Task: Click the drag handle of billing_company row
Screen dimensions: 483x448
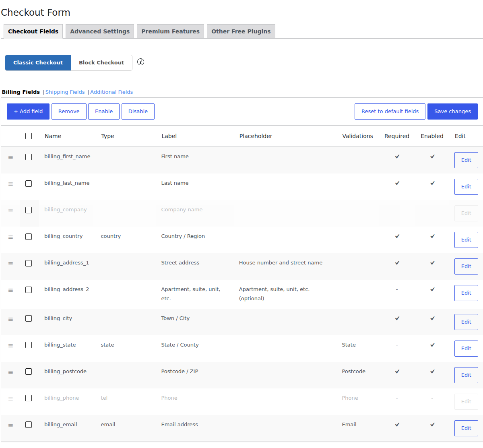Action: point(11,211)
